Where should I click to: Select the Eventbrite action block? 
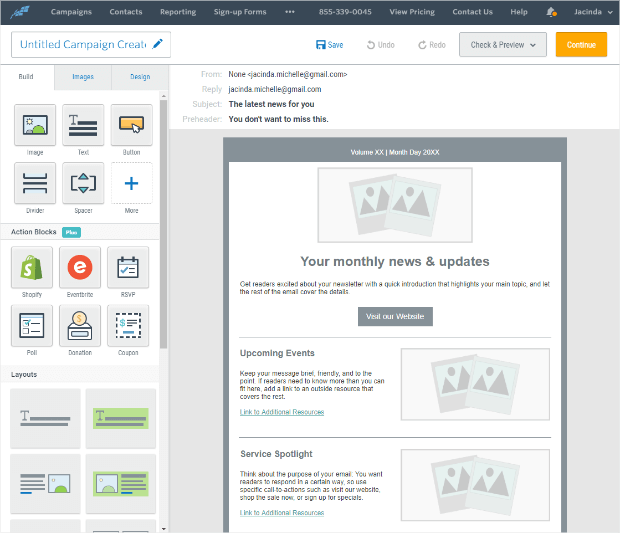click(x=80, y=267)
